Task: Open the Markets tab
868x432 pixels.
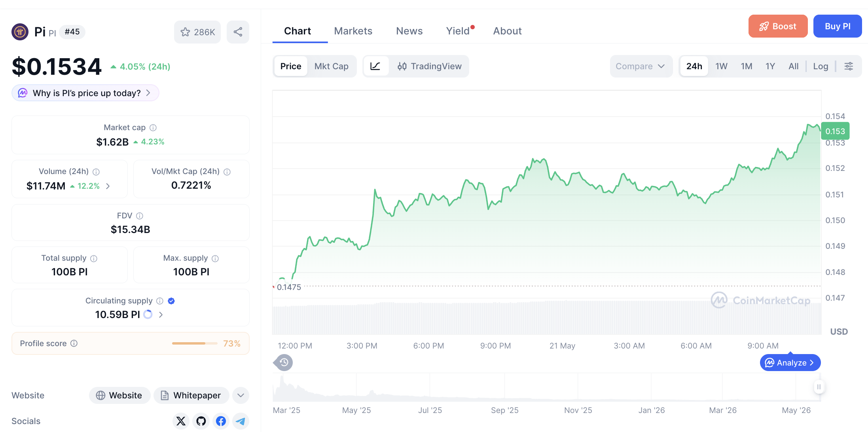Action: click(353, 31)
